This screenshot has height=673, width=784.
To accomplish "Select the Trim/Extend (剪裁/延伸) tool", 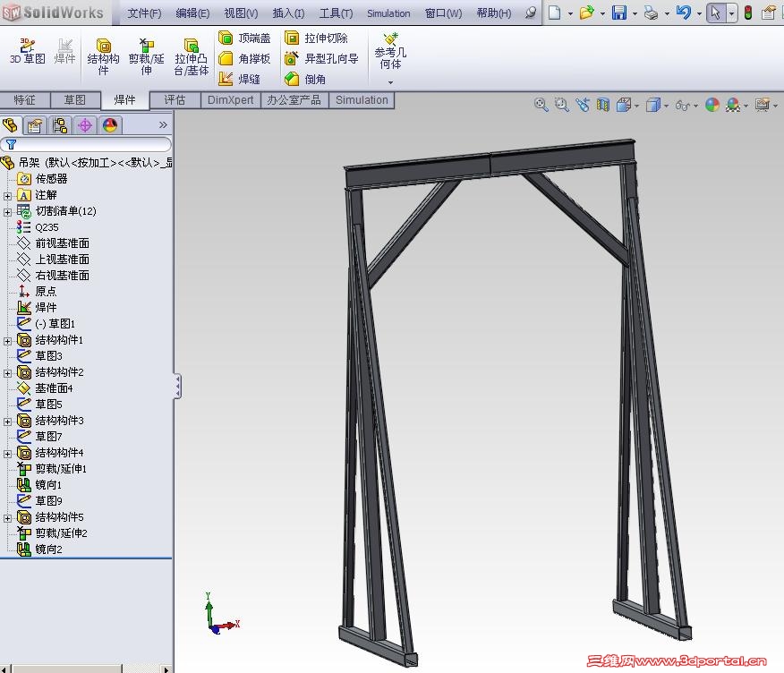I will click(146, 56).
